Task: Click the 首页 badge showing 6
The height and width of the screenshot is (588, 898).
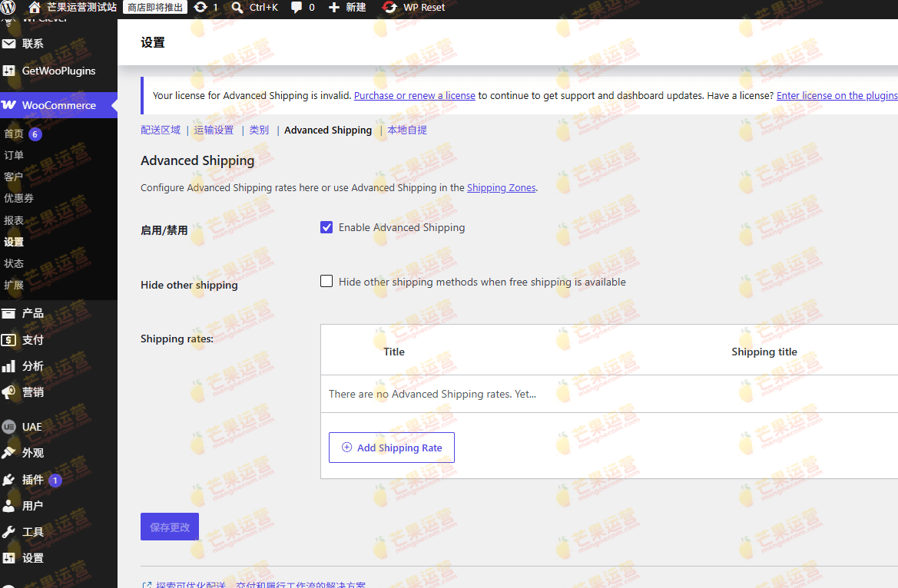Action: click(35, 134)
